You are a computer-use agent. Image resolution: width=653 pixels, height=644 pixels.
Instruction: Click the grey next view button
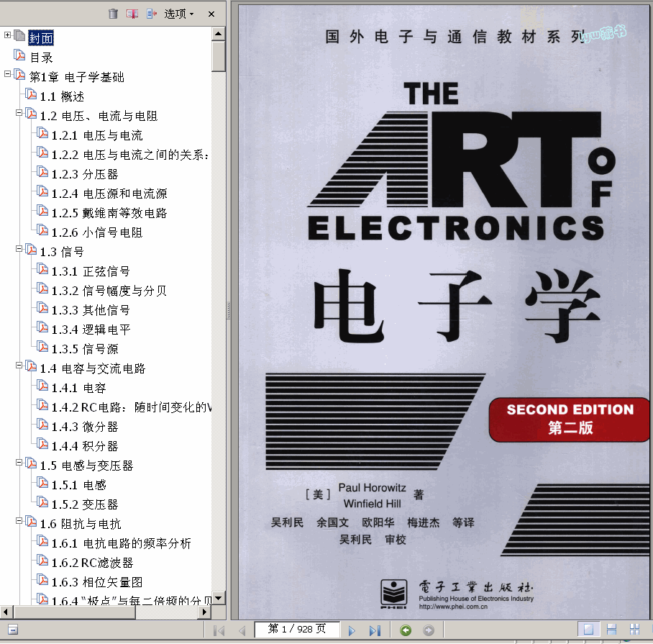coord(428,630)
